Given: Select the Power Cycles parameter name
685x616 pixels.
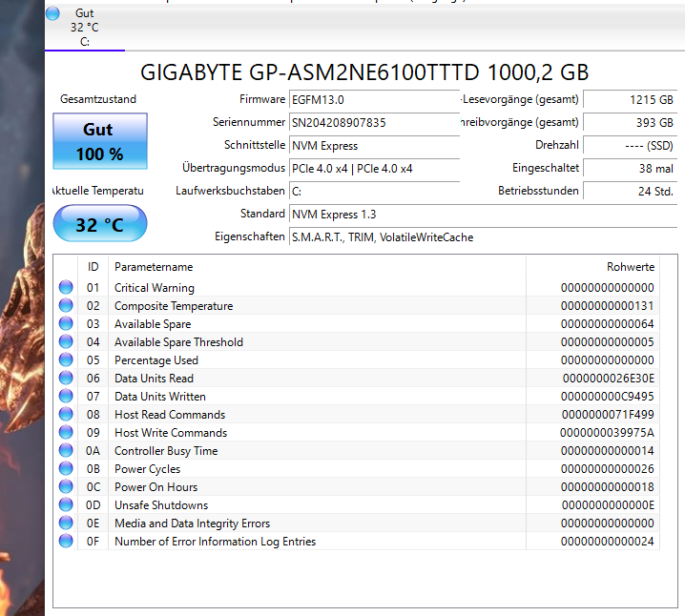Looking at the screenshot, I should [147, 469].
